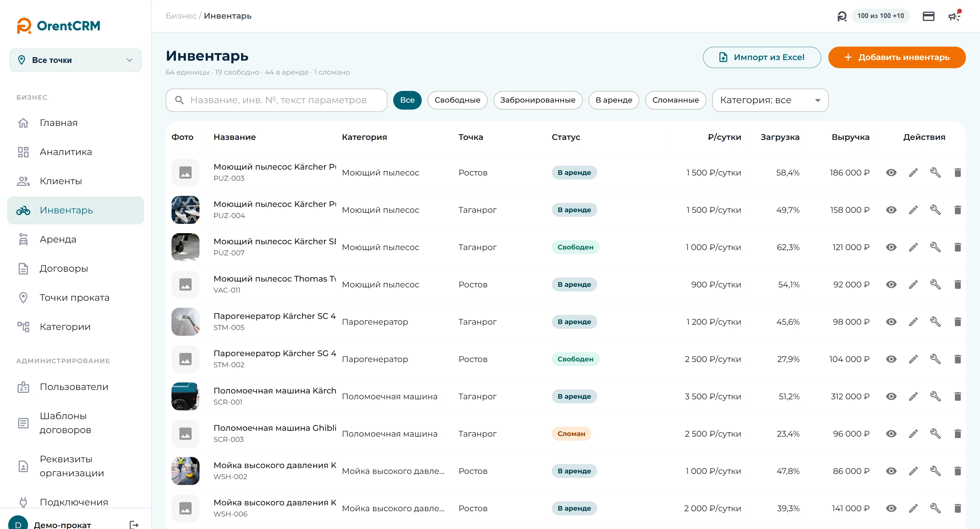
Task: Open the notifications megaphone icon
Action: click(954, 16)
